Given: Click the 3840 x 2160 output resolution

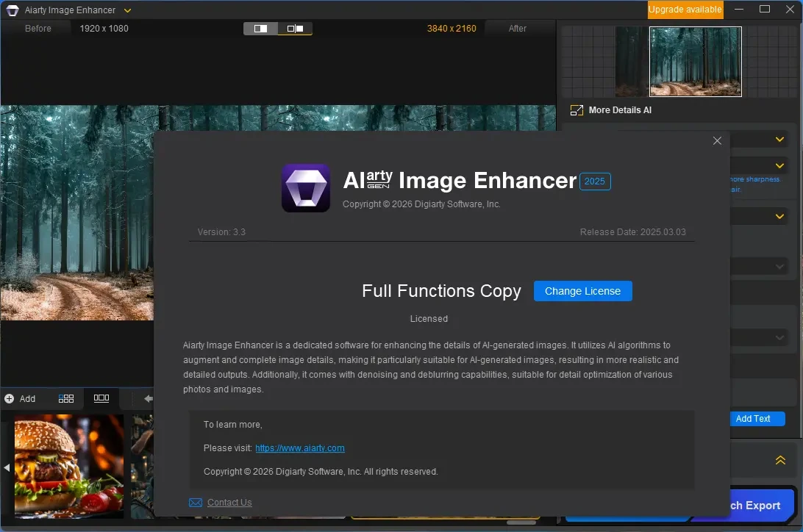Looking at the screenshot, I should point(452,29).
